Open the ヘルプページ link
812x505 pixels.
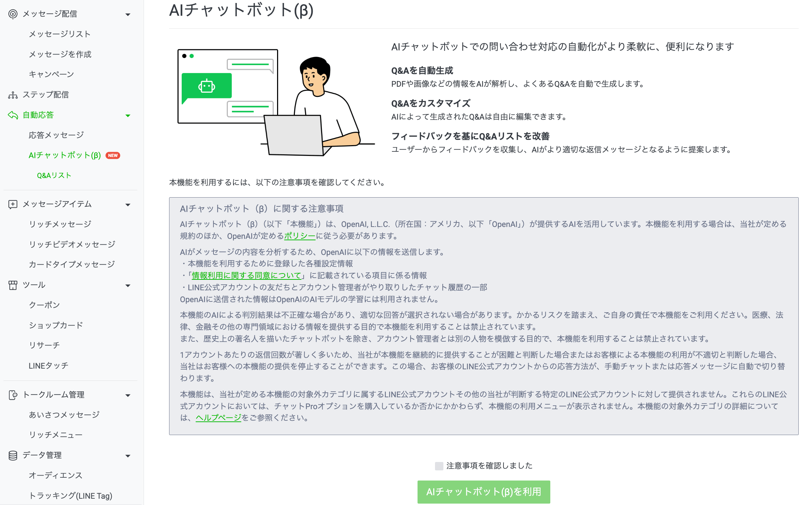(x=218, y=418)
